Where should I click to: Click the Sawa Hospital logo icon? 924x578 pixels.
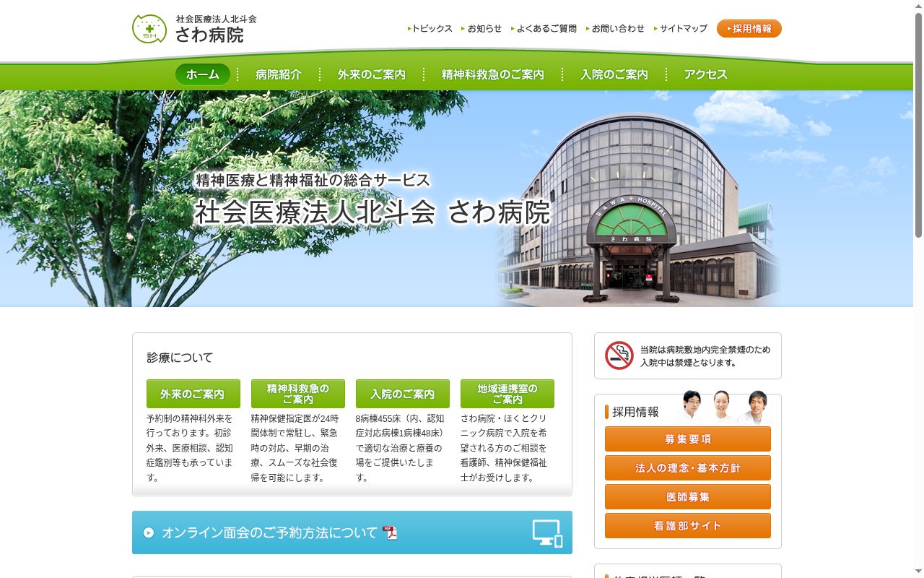pos(149,29)
